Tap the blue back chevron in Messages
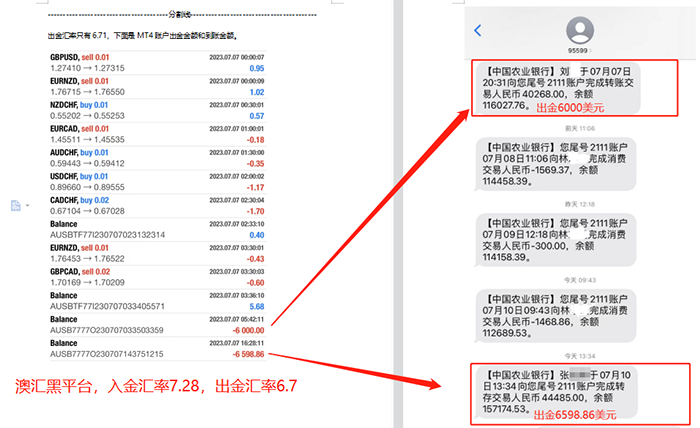Image resolution: width=700 pixels, height=428 pixels. click(x=478, y=31)
